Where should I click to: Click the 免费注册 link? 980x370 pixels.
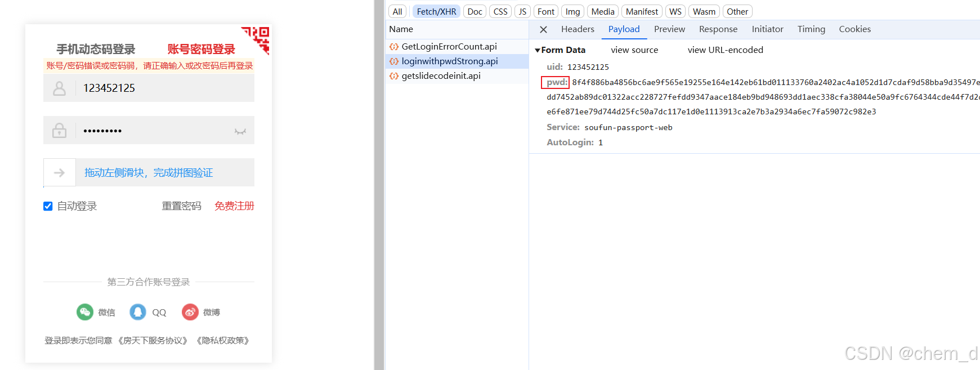(234, 206)
